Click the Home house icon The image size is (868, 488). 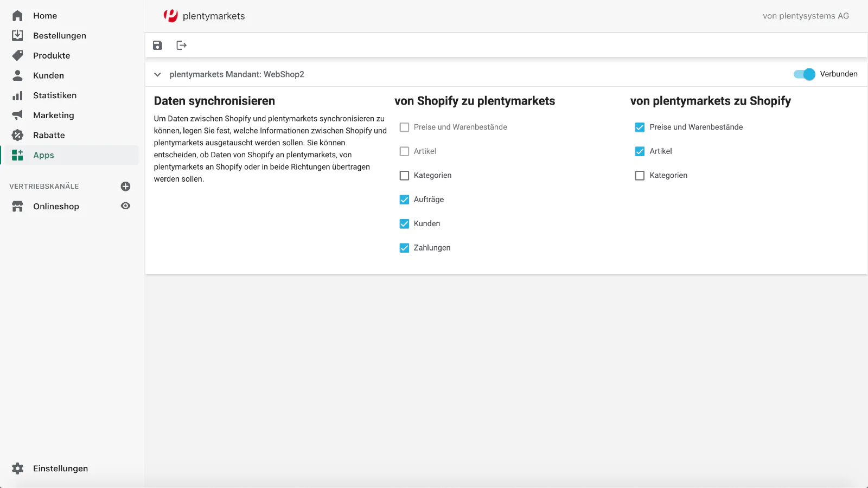pos(17,16)
